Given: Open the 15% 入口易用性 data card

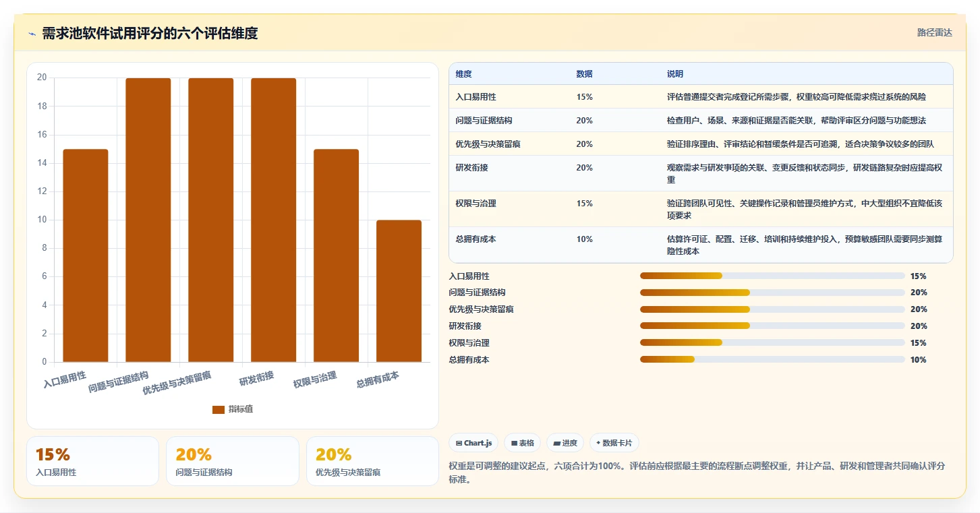Looking at the screenshot, I should [92, 461].
